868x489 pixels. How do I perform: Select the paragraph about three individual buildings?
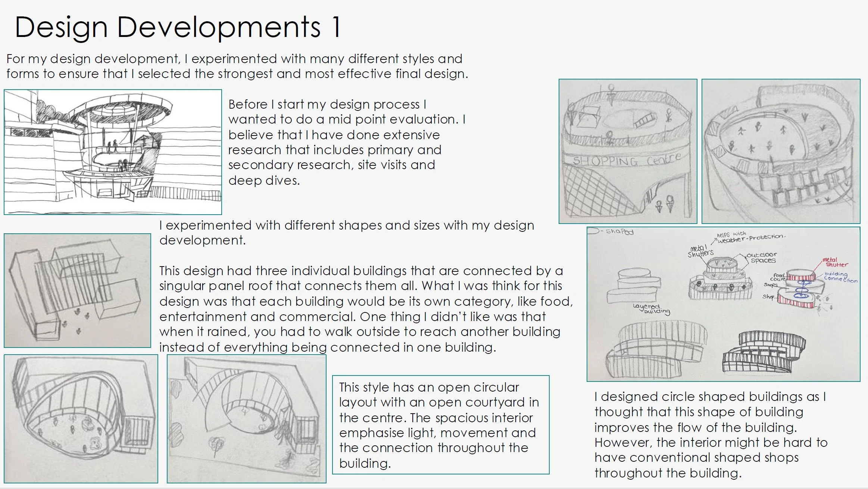point(366,309)
